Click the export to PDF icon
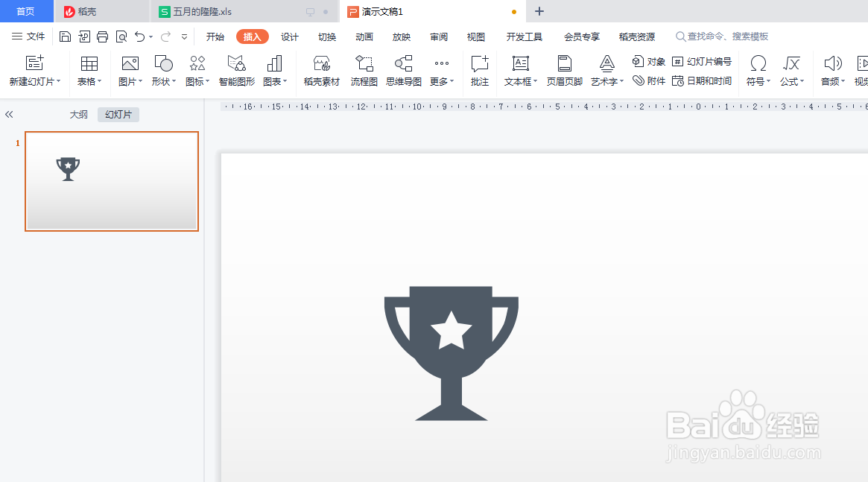Image resolution: width=868 pixels, height=482 pixels. coord(84,37)
